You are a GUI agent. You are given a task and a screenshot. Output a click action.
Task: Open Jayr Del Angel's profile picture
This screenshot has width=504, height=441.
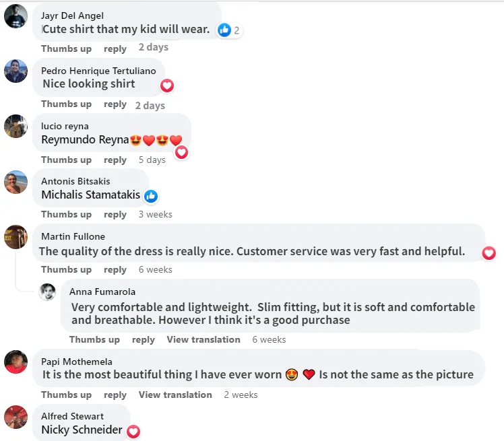tap(15, 15)
